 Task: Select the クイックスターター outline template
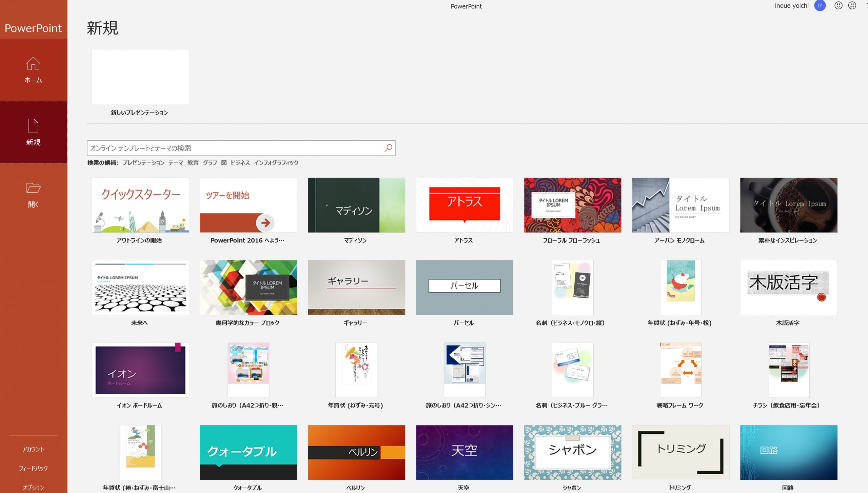140,205
